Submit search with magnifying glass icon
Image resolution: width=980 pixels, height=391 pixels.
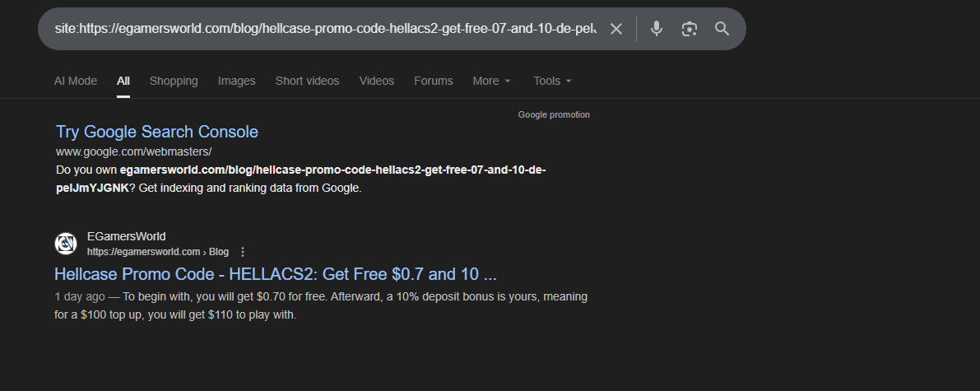[722, 29]
